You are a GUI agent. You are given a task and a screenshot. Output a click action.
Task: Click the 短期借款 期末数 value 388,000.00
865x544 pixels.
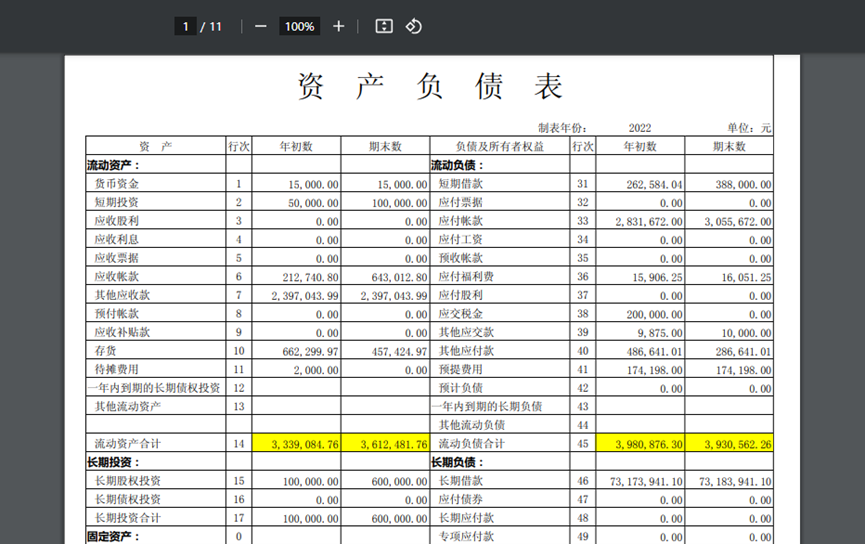tap(744, 184)
